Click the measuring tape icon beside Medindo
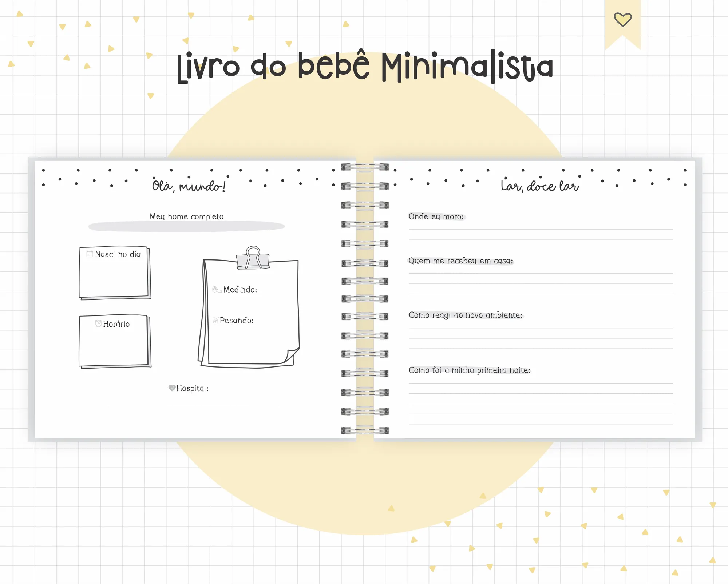Screen dimensions: 728x584 click(217, 290)
